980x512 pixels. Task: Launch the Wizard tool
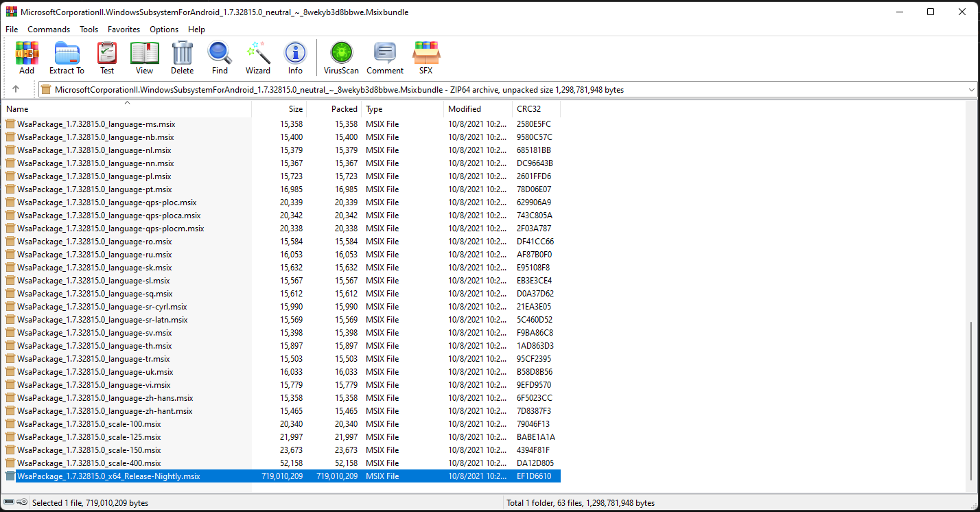point(257,58)
